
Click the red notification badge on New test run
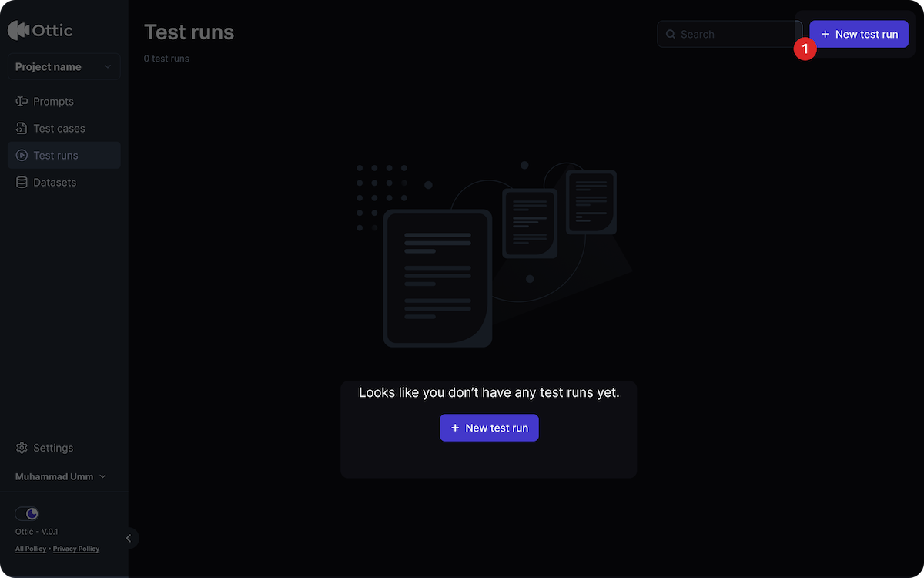tap(805, 49)
